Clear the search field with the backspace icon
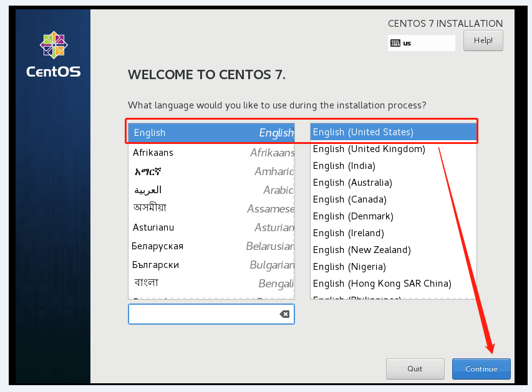Image resolution: width=532 pixels, height=392 pixels. (x=284, y=314)
